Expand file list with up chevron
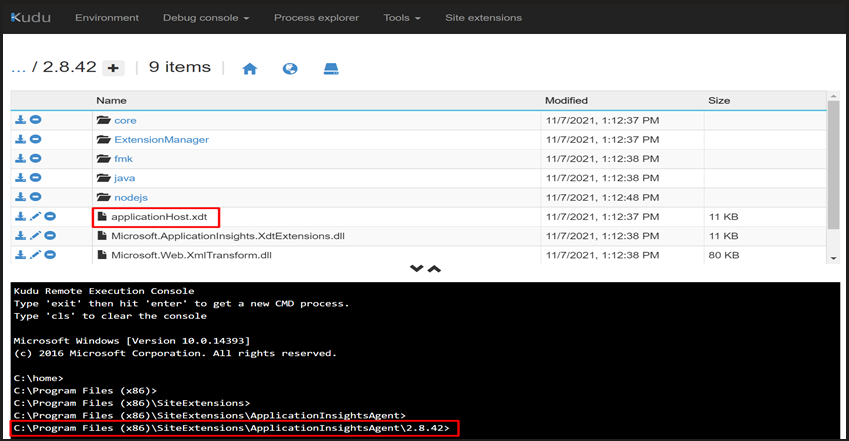The height and width of the screenshot is (441, 849). tap(434, 268)
